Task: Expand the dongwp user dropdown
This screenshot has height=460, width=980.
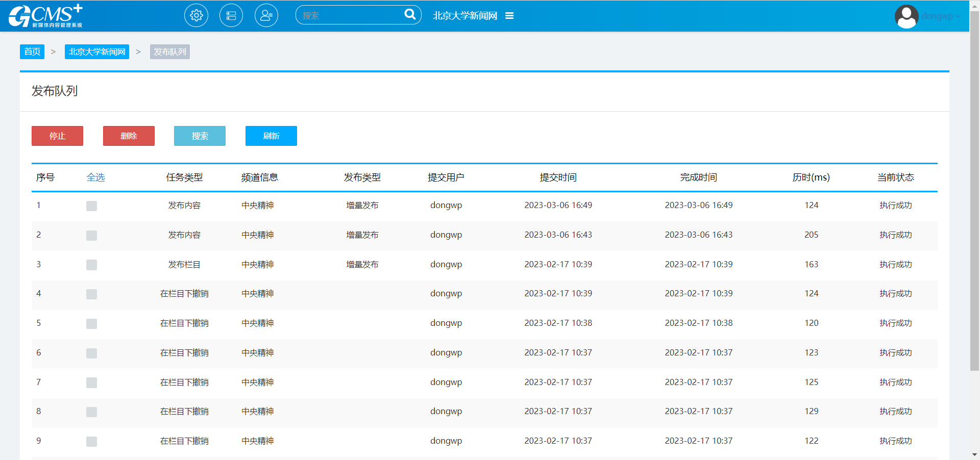Action: coord(940,16)
